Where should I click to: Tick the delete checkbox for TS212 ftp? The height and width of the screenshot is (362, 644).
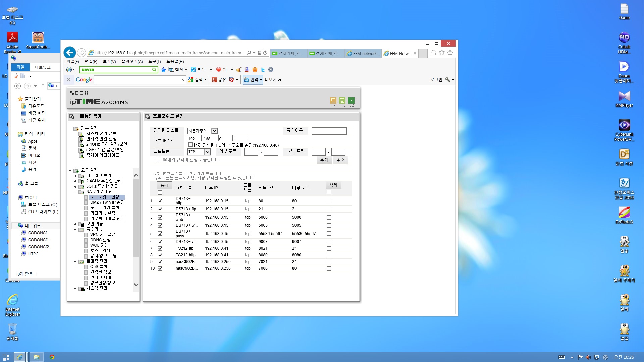click(x=329, y=248)
